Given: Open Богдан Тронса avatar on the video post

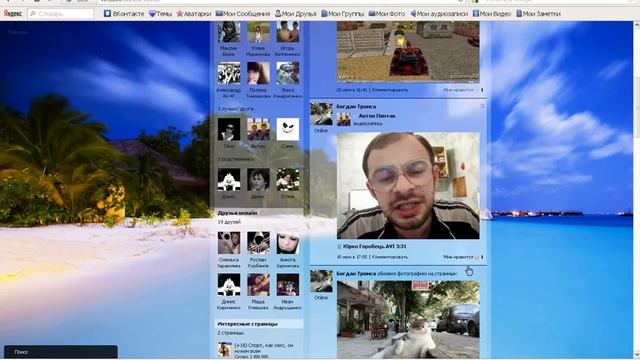Looking at the screenshot, I should [321, 114].
